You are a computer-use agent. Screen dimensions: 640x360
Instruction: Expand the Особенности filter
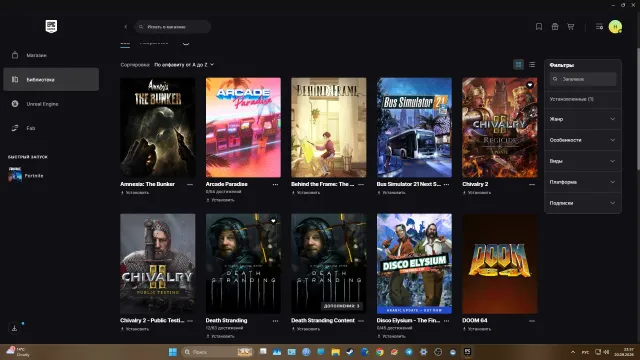click(x=582, y=140)
